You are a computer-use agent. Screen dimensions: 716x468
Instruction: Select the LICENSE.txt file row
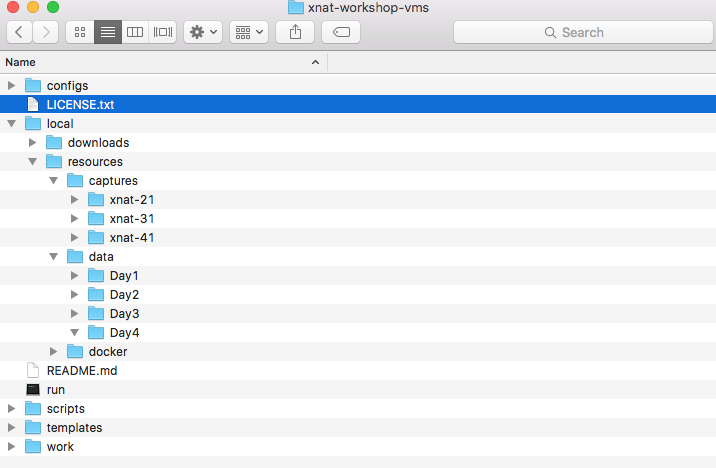click(80, 104)
